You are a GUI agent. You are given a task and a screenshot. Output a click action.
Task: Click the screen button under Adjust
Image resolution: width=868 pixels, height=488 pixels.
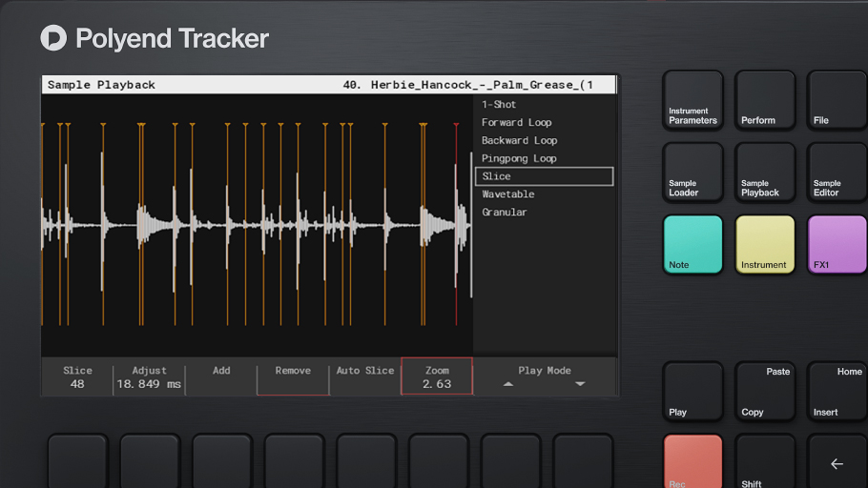[x=150, y=461]
